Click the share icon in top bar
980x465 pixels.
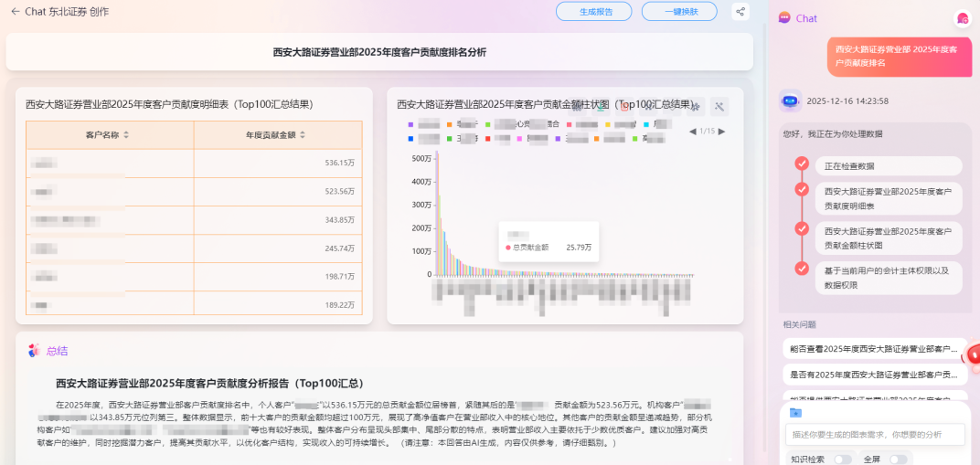(x=740, y=12)
